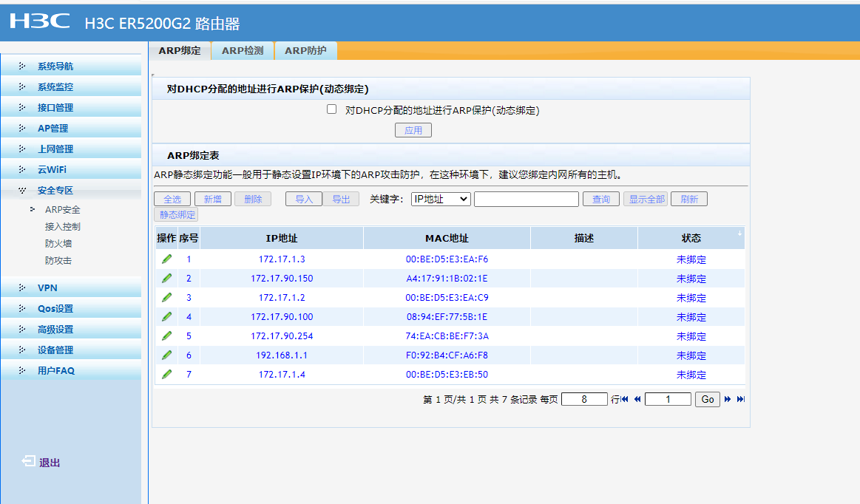Go to previous page arrow icon
The height and width of the screenshot is (504, 860).
[x=637, y=399]
